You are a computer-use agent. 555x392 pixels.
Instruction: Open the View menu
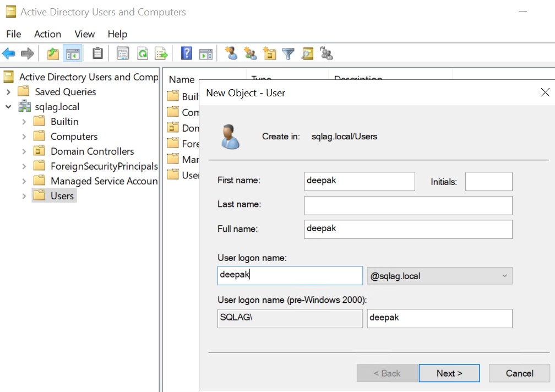pyautogui.click(x=85, y=34)
